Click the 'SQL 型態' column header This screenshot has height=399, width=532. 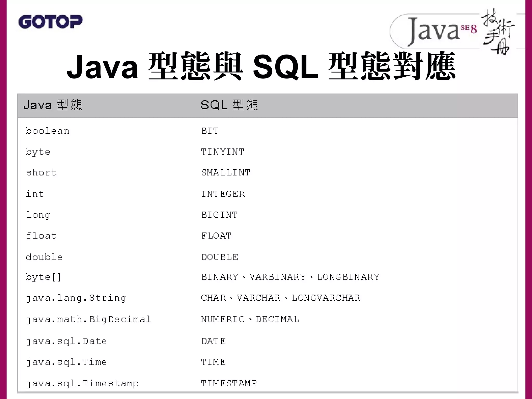(x=229, y=105)
